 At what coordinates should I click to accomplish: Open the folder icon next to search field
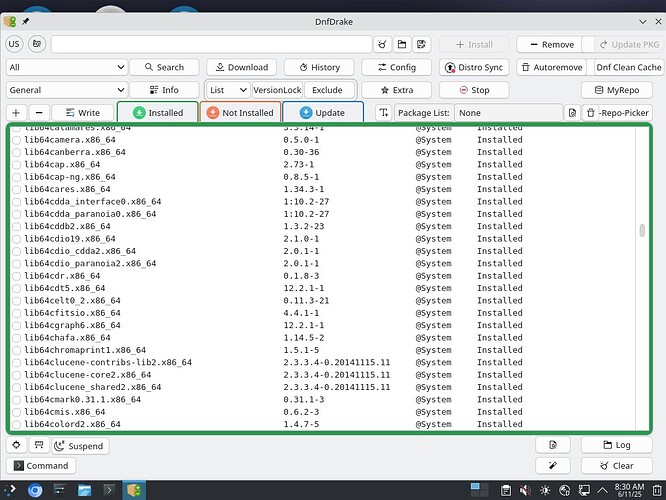pos(402,44)
